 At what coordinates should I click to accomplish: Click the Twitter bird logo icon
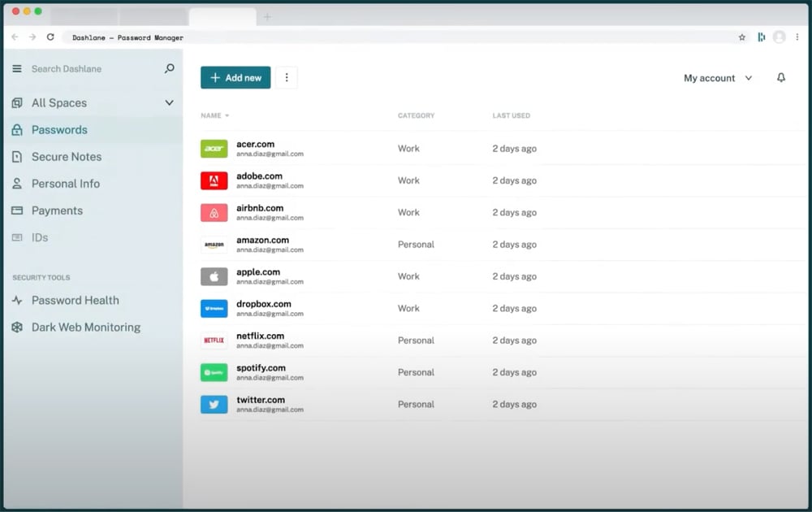pyautogui.click(x=214, y=405)
